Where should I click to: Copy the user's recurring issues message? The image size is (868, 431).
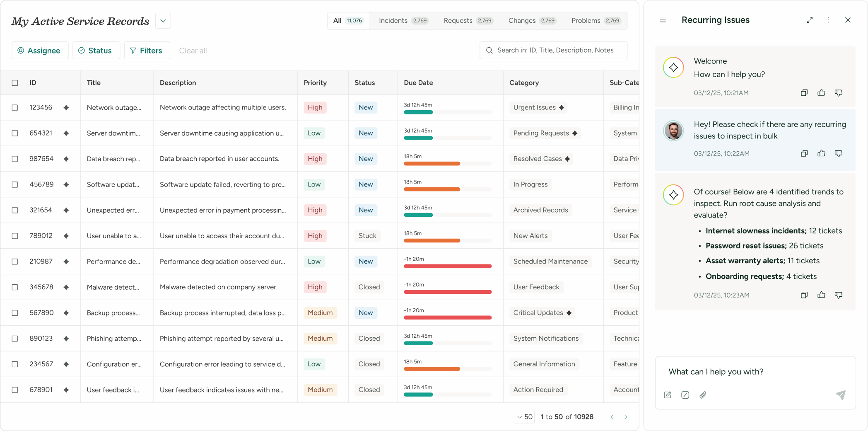click(x=804, y=153)
